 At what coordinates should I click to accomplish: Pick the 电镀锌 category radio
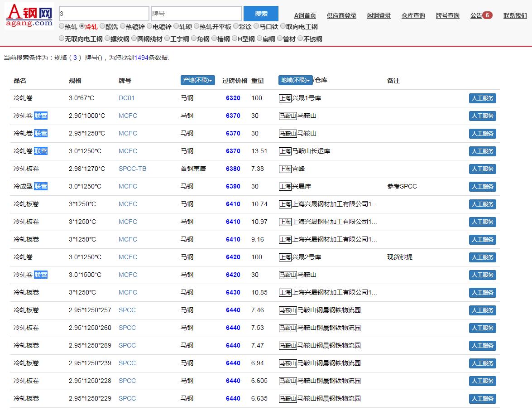[x=149, y=26]
